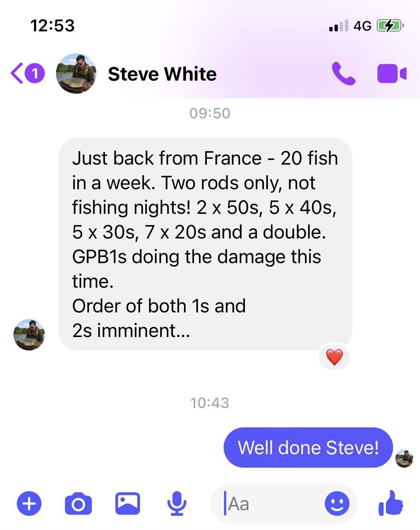The height and width of the screenshot is (530, 420).
Task: Open Steve White contact name details
Action: coord(162,74)
